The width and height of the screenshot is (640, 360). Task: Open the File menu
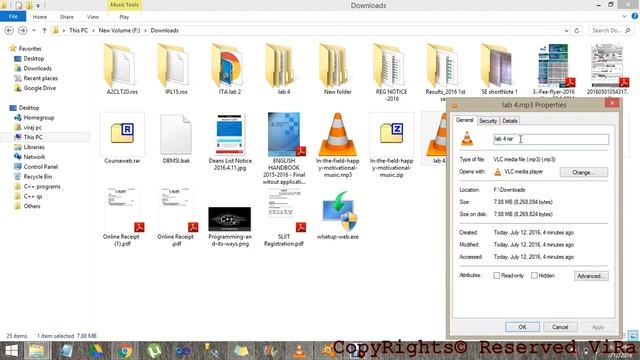tap(13, 16)
